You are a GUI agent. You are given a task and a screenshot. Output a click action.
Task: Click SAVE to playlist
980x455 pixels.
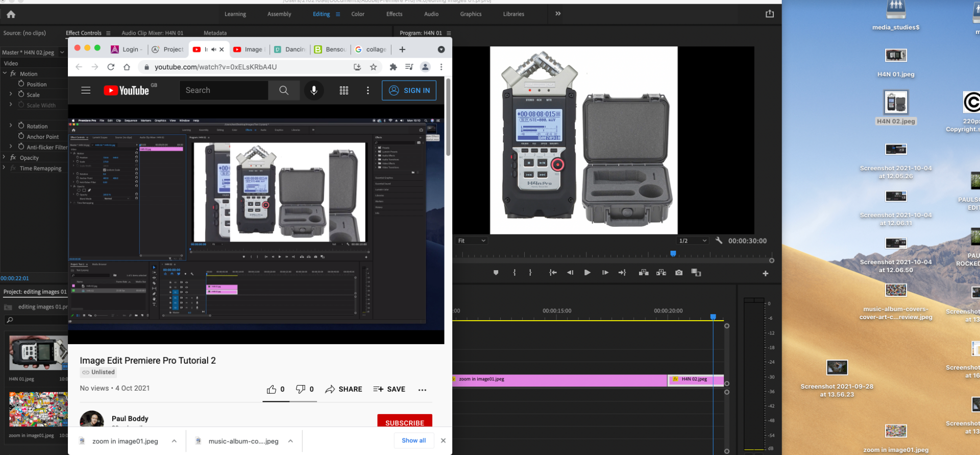coord(389,390)
